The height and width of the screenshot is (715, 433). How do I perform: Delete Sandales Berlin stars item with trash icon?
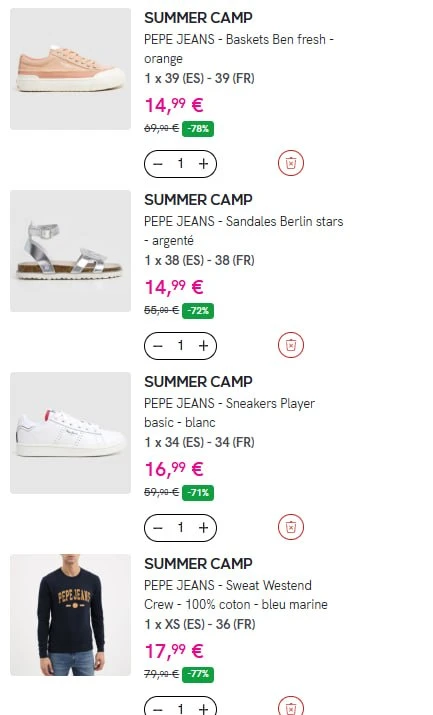[291, 345]
